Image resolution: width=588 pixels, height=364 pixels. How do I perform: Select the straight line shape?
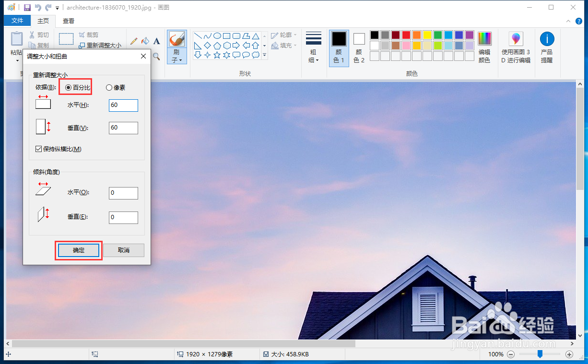click(198, 36)
